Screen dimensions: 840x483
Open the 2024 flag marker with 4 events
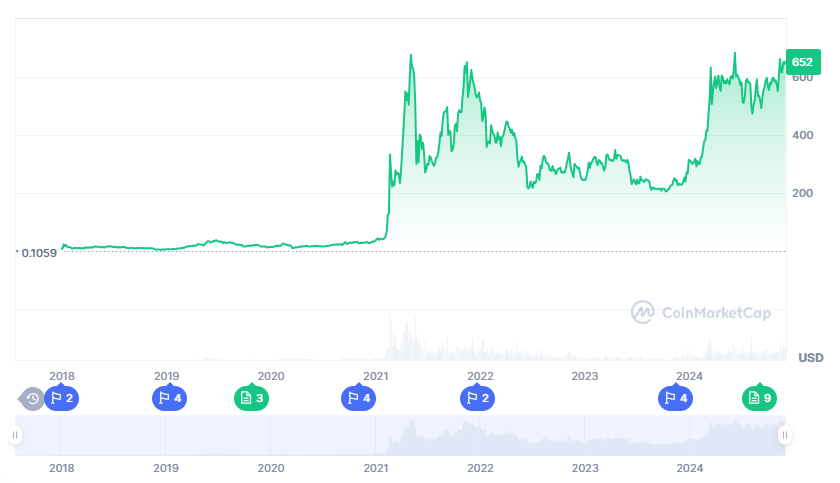675,398
